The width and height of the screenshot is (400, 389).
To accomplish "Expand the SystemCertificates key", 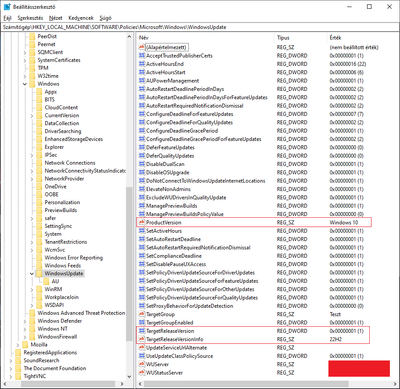I will click(25, 60).
